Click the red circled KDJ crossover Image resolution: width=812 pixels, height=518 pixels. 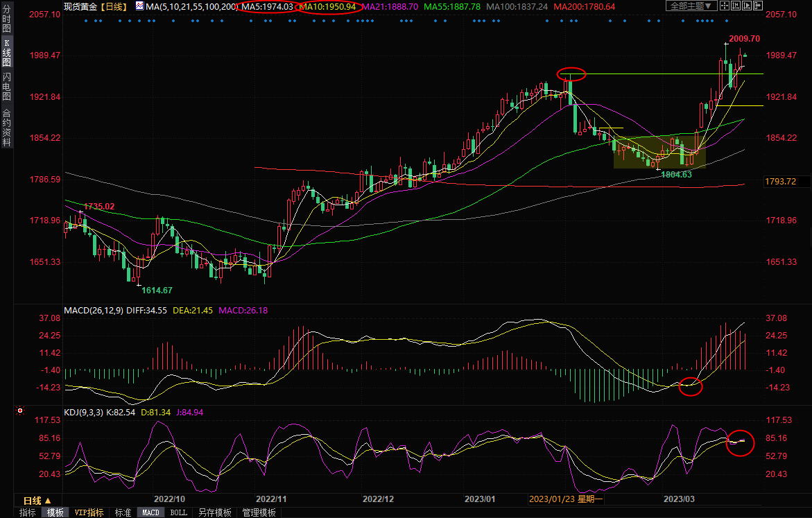740,442
